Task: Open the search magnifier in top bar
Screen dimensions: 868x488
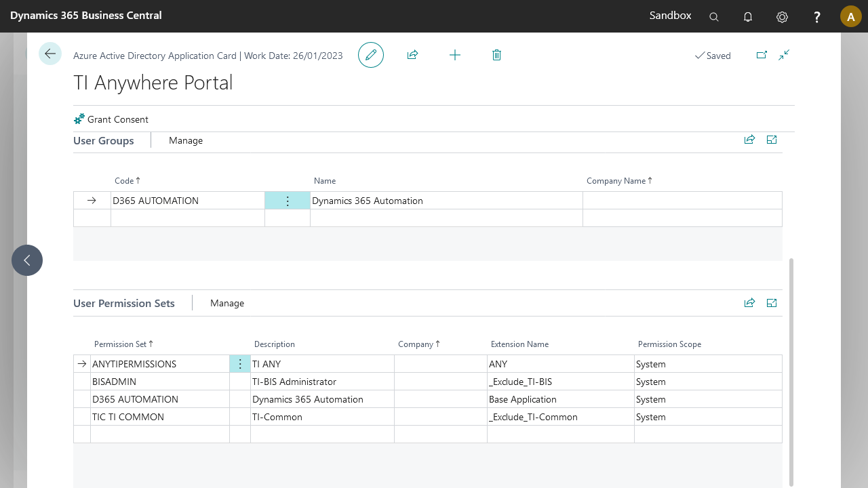Action: (x=714, y=17)
